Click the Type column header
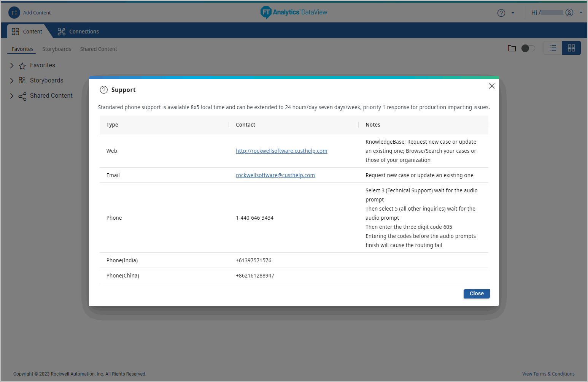The image size is (588, 382). [164, 125]
